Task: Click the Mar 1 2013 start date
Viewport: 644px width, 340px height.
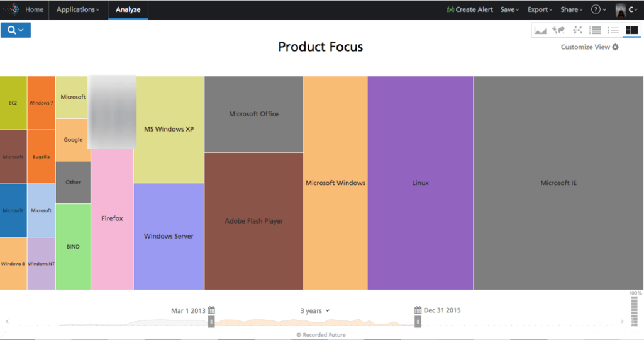Action: (x=188, y=310)
